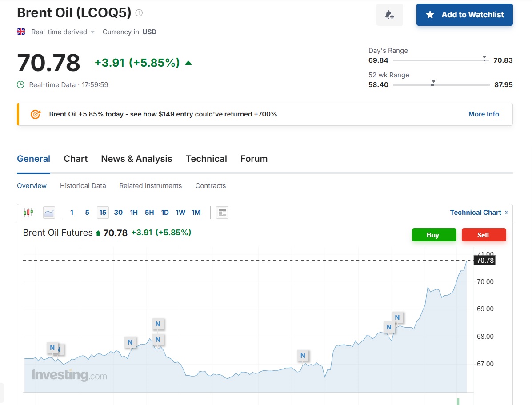Switch to candlestick chart type
532x405 pixels.
[28, 213]
